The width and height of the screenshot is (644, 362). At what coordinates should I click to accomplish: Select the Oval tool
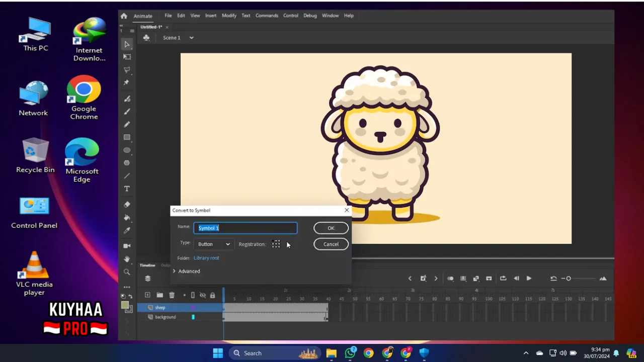coord(127,150)
